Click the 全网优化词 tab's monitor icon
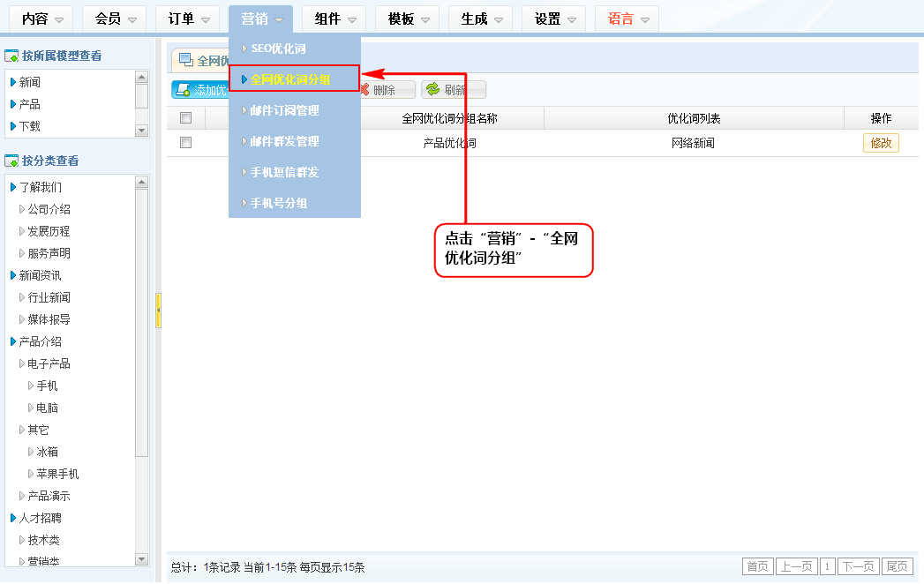The width and height of the screenshot is (924, 584). pos(185,60)
